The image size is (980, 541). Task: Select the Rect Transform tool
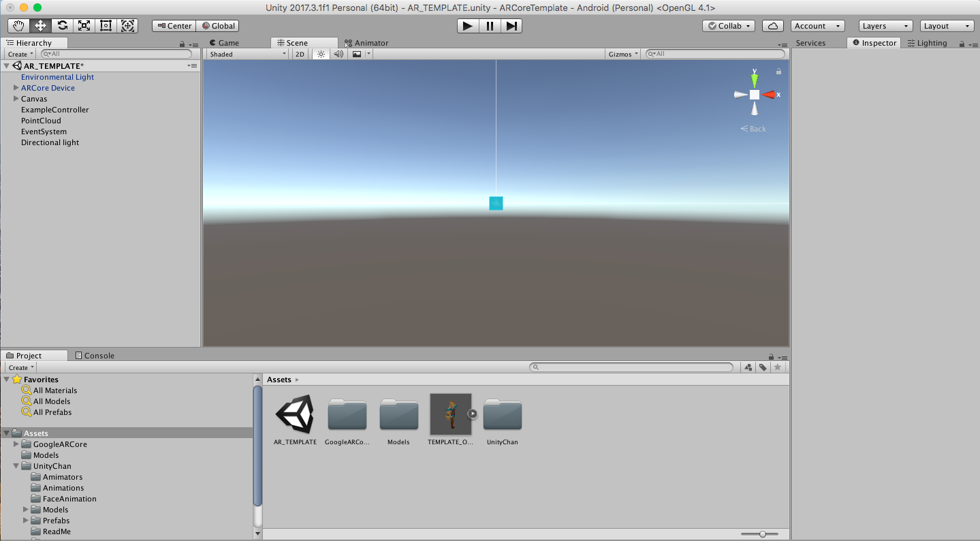point(106,26)
